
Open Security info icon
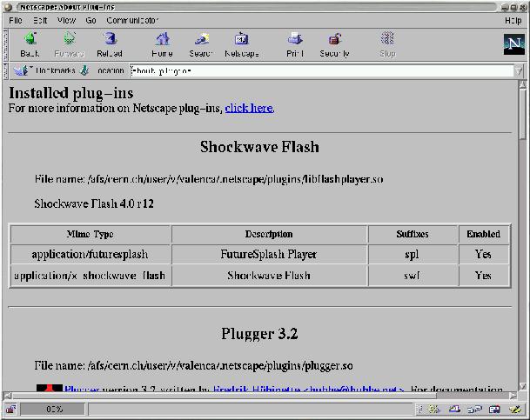coord(334,43)
